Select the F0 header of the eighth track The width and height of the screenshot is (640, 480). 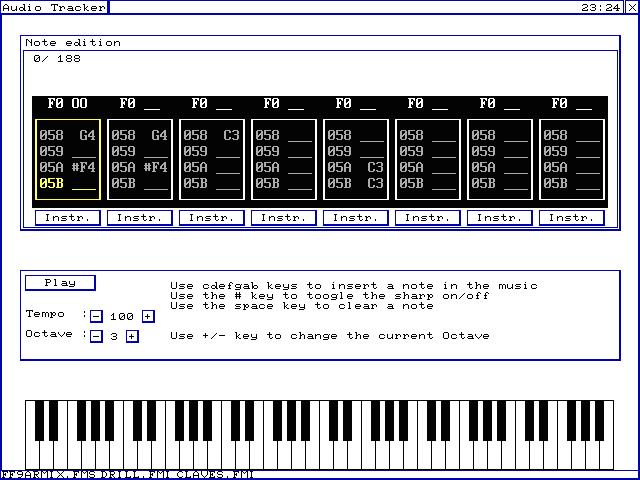point(572,103)
